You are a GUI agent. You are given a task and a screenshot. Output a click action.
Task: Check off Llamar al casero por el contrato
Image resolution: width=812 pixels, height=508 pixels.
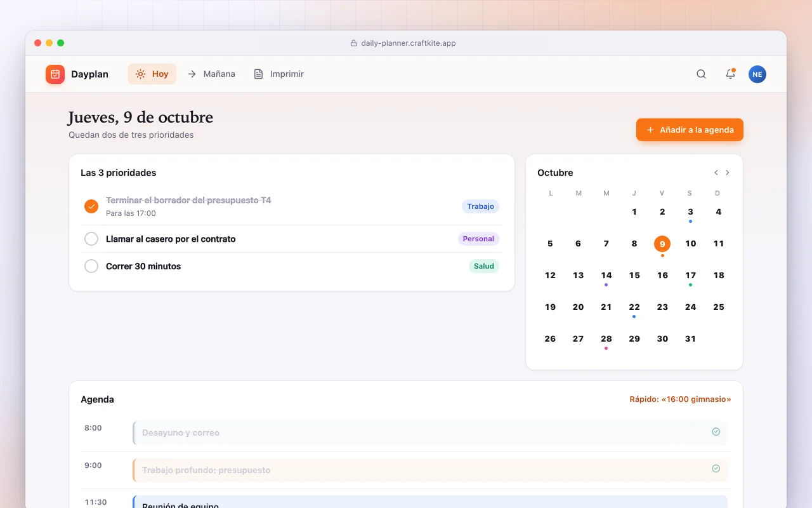point(91,239)
